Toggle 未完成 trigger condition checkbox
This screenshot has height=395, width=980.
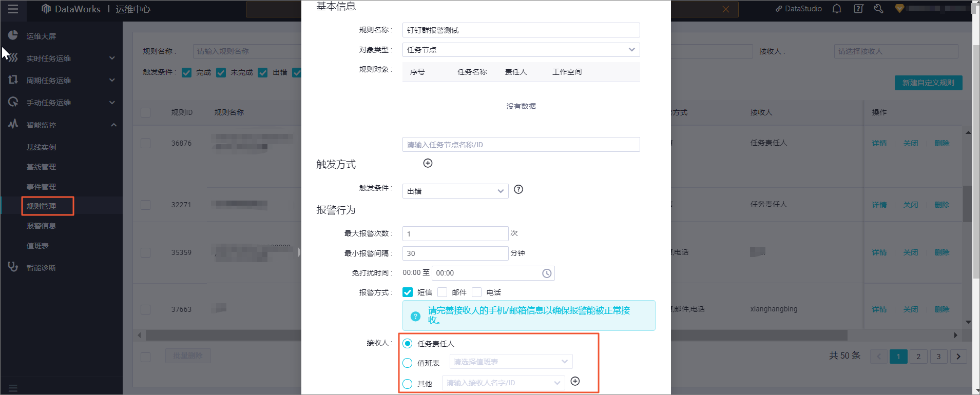coord(221,72)
